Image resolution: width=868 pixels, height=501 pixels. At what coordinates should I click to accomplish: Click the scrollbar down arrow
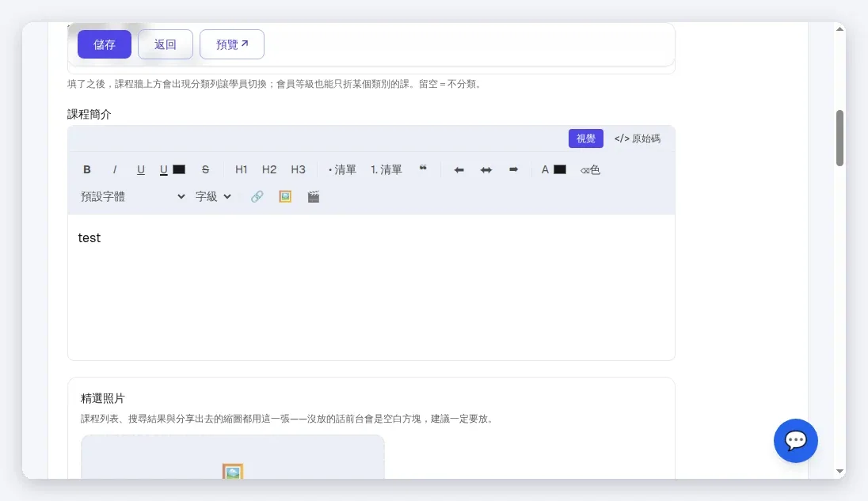(839, 472)
